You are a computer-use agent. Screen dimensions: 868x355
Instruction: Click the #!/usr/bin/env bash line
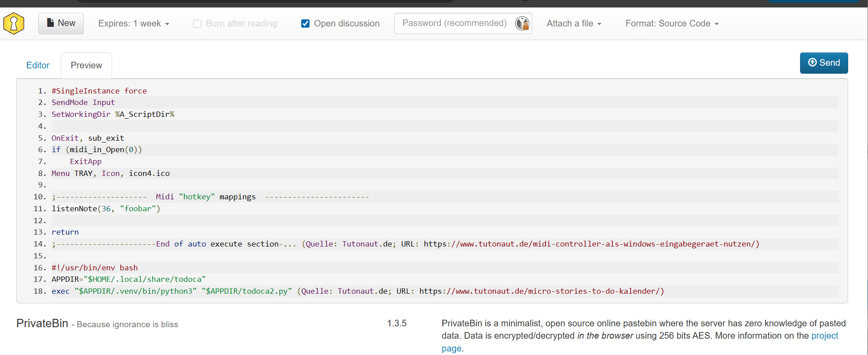coord(94,268)
